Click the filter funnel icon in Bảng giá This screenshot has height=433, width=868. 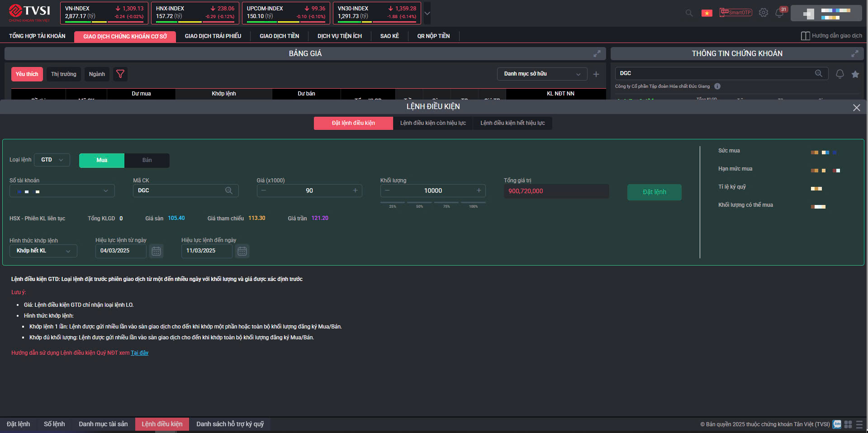120,74
